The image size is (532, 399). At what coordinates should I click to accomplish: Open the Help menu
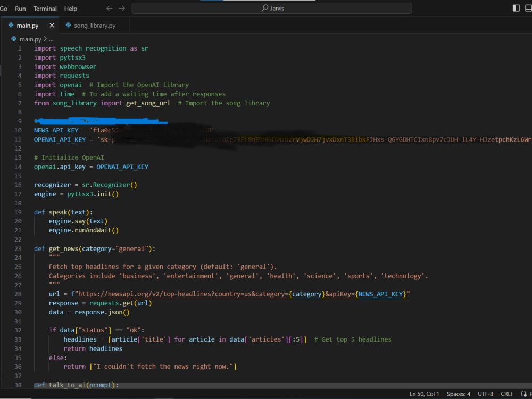click(71, 9)
